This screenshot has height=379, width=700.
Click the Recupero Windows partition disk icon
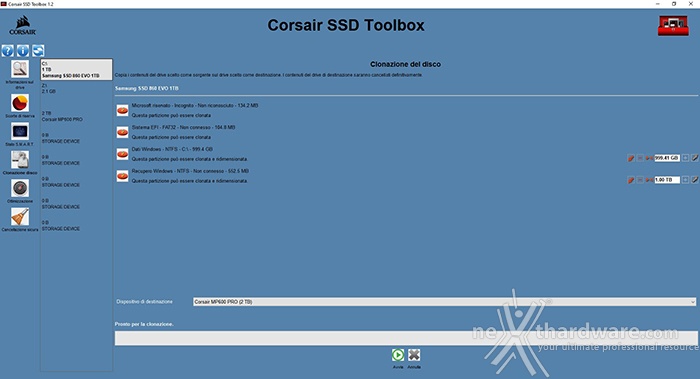pyautogui.click(x=122, y=176)
